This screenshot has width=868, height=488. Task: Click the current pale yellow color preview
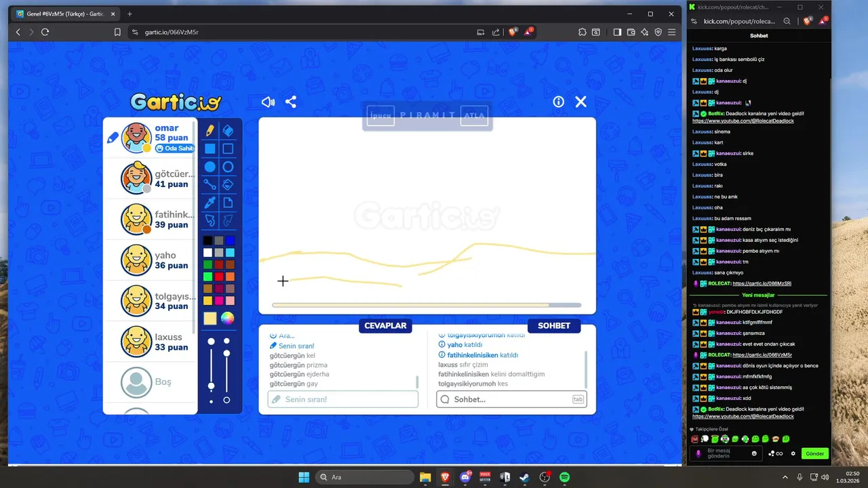pos(210,319)
